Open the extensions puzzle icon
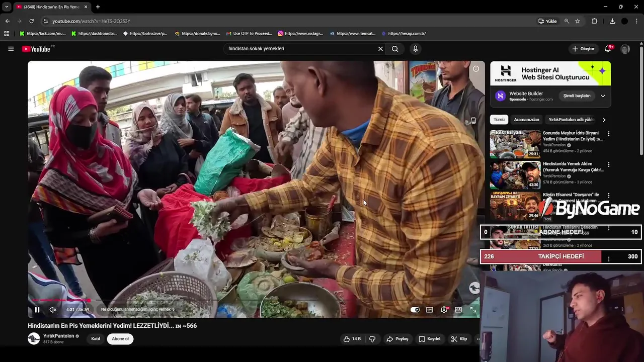This screenshot has width=644, height=362. pos(594,21)
